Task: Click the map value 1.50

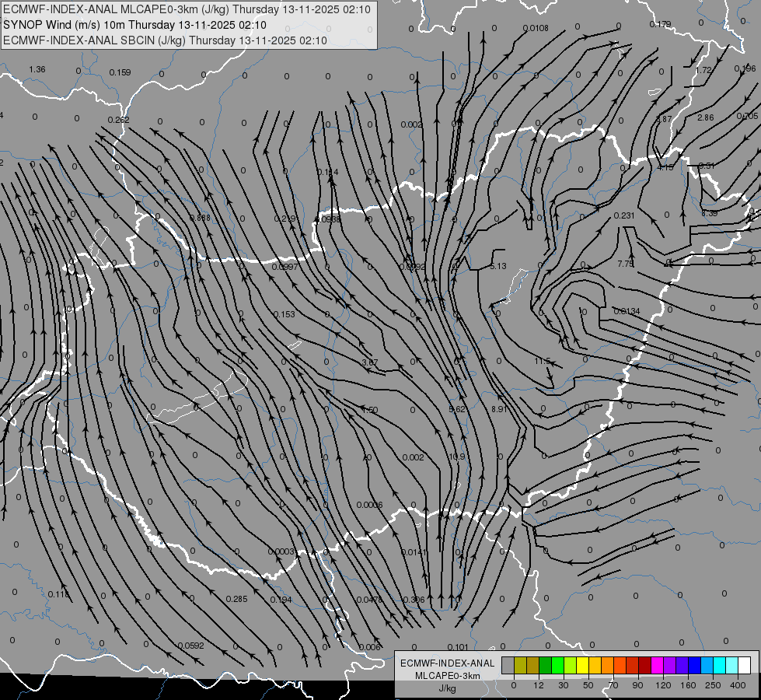Action: [x=370, y=410]
